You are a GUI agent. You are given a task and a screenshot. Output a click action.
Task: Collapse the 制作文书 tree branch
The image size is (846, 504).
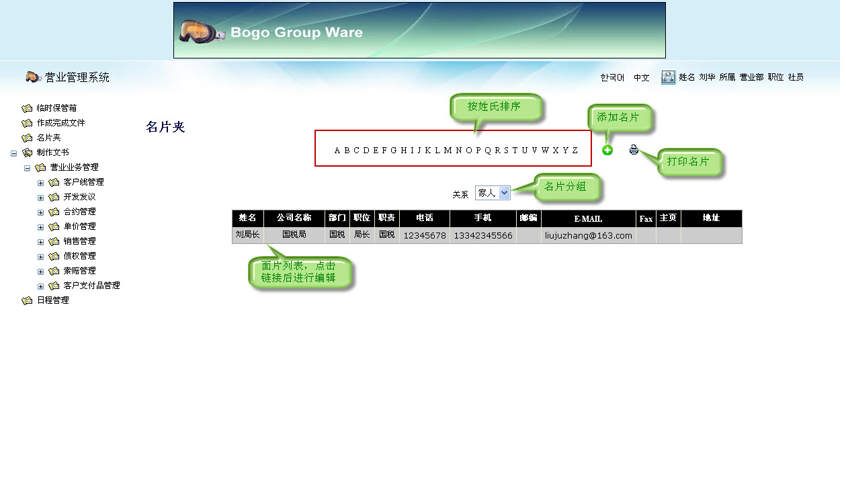point(13,152)
